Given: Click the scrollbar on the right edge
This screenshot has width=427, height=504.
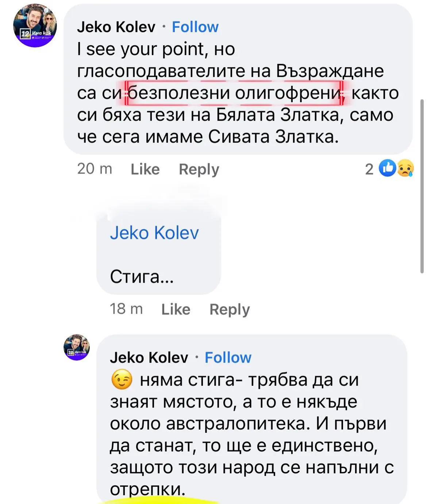Looking at the screenshot, I should (422, 186).
